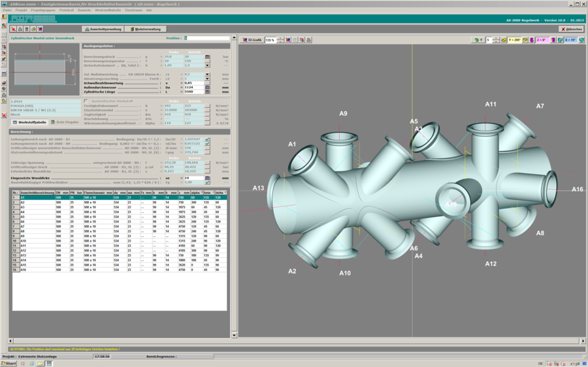The width and height of the screenshot is (588, 367).
Task: Toggle the Prüfdruckfaktor Fp checkmark
Action: click(x=208, y=182)
